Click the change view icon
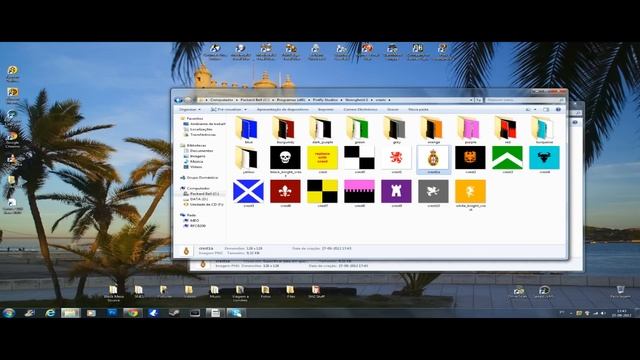640x360 pixels. [x=528, y=109]
